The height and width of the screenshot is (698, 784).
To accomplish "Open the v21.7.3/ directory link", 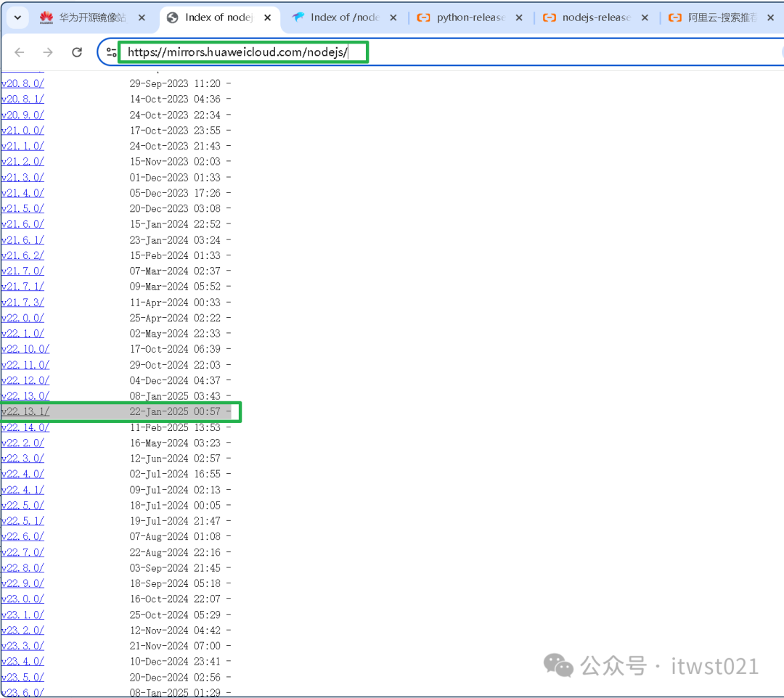I will tap(23, 303).
